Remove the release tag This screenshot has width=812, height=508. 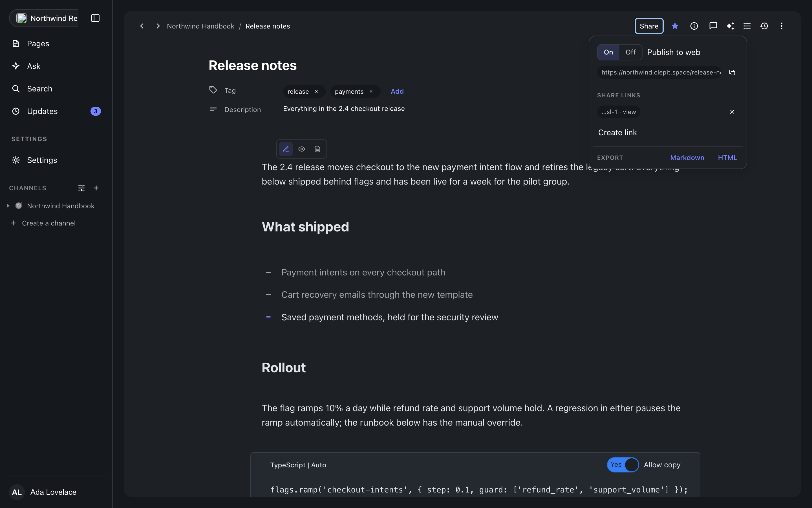point(316,91)
